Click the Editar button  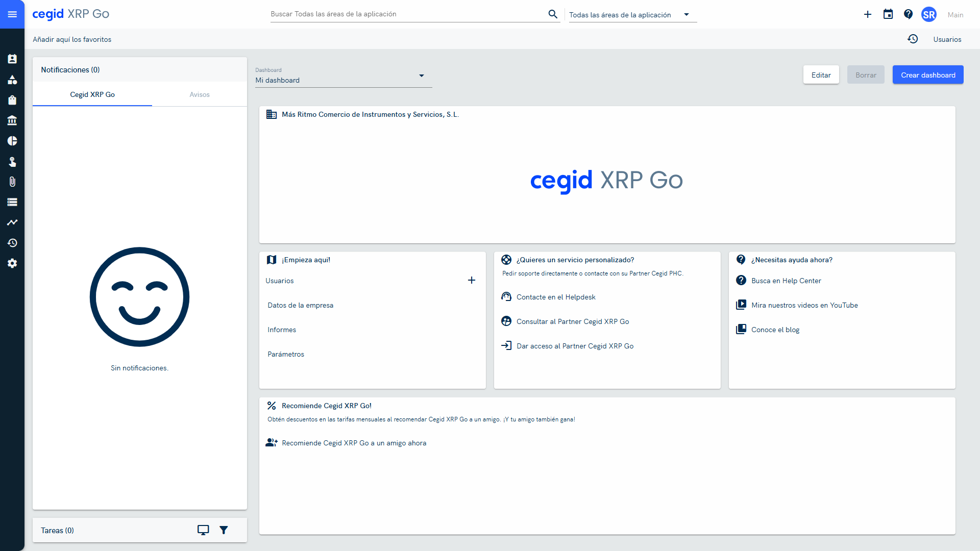click(x=821, y=75)
